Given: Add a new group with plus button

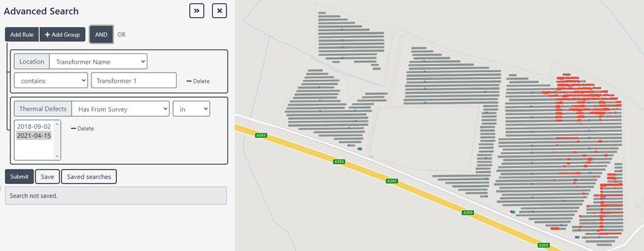Looking at the screenshot, I should (62, 34).
